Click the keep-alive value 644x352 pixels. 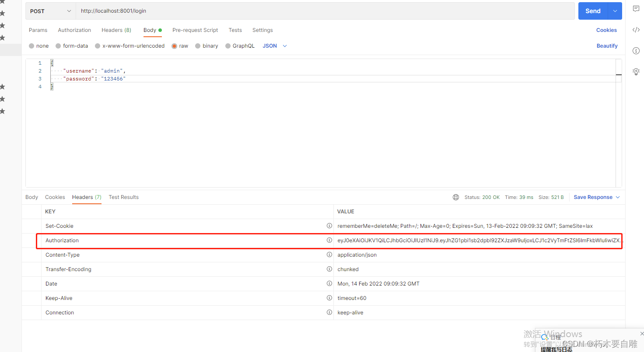click(x=350, y=313)
